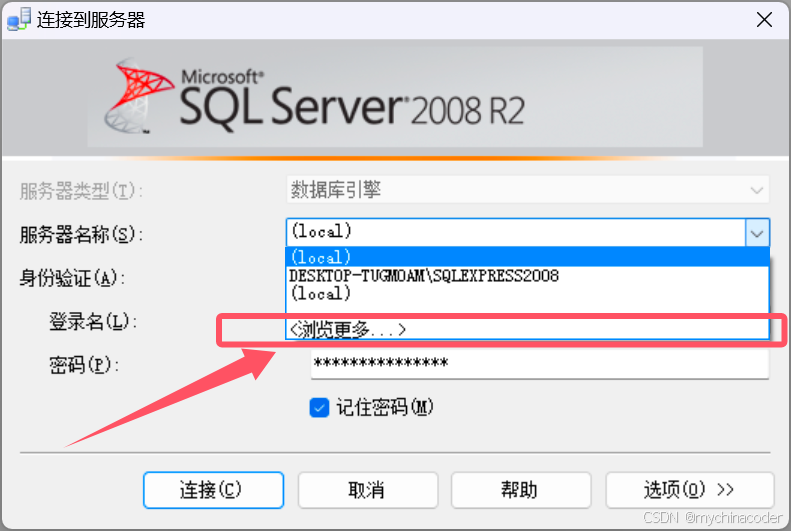Click the Cancel (取消) button

(x=368, y=490)
